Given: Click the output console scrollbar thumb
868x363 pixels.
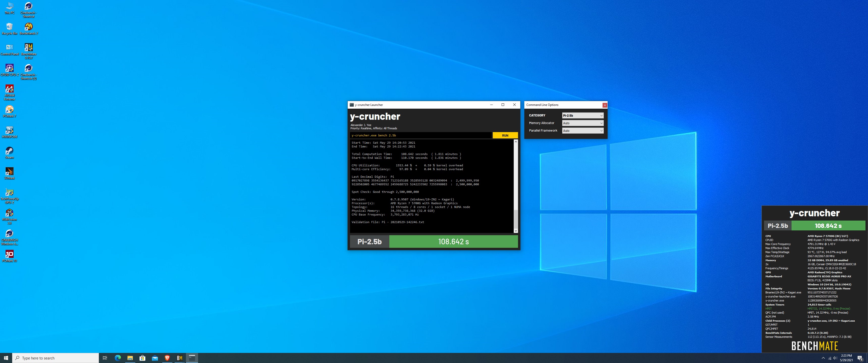Looking at the screenshot, I should [x=516, y=219].
